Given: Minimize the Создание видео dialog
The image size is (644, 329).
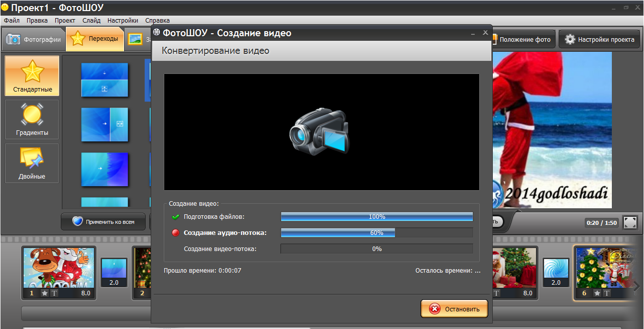Looking at the screenshot, I should click(x=473, y=33).
